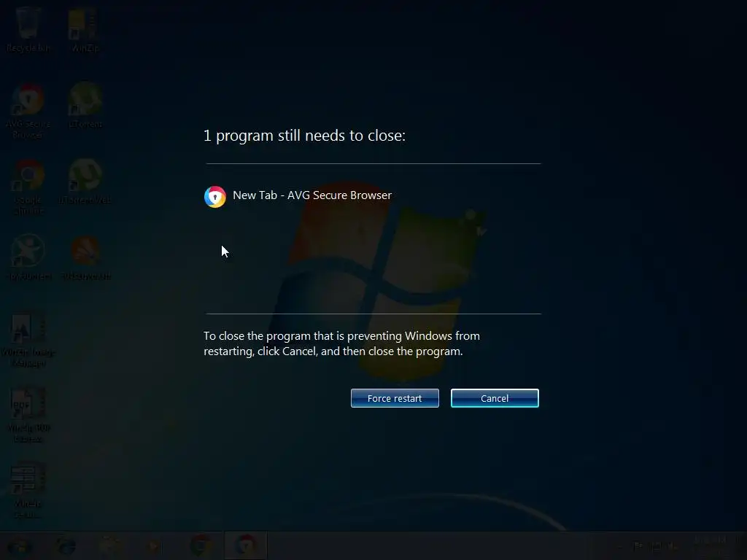Open the Google Chrome desktop shortcut
Screen dimensions: 747x560
[28, 187]
